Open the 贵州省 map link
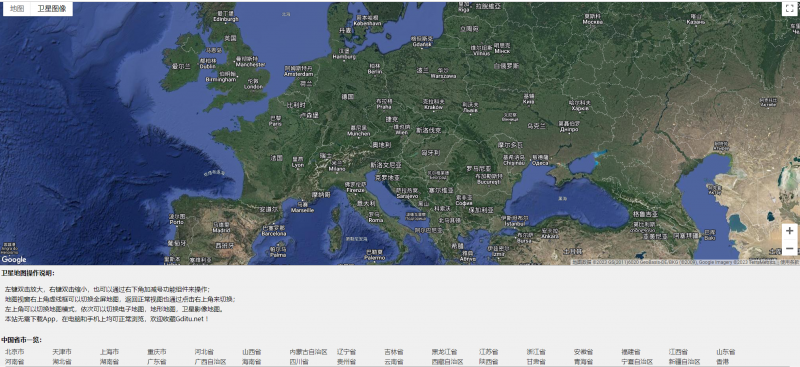This screenshot has width=800, height=367. [x=346, y=362]
